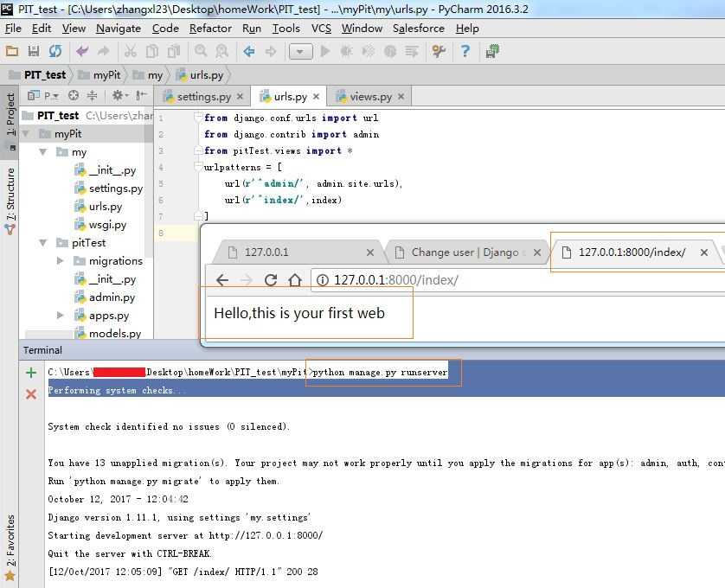Click the Collapse All icon in Project panel
This screenshot has width=725, height=588.
pyautogui.click(x=93, y=96)
